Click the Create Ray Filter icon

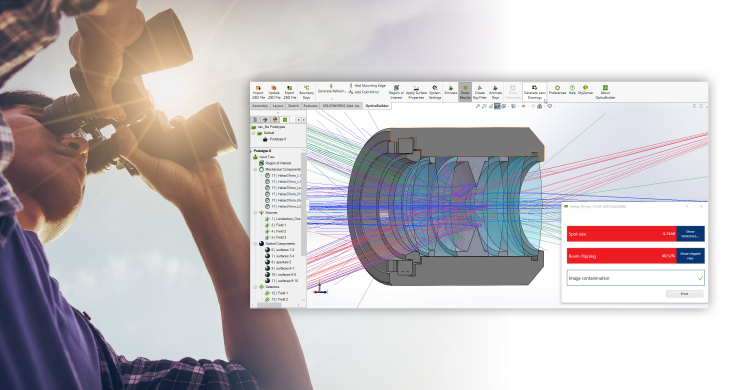pyautogui.click(x=479, y=92)
